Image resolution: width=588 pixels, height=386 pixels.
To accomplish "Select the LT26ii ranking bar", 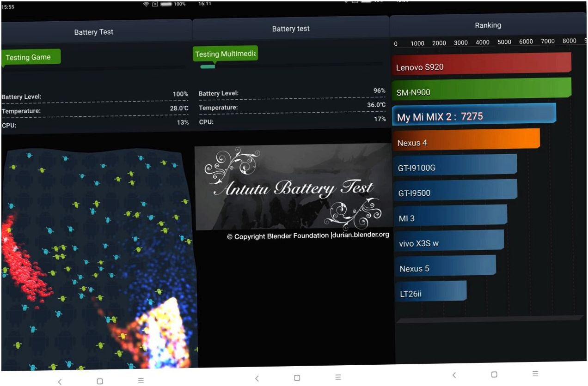I will pyautogui.click(x=431, y=290).
